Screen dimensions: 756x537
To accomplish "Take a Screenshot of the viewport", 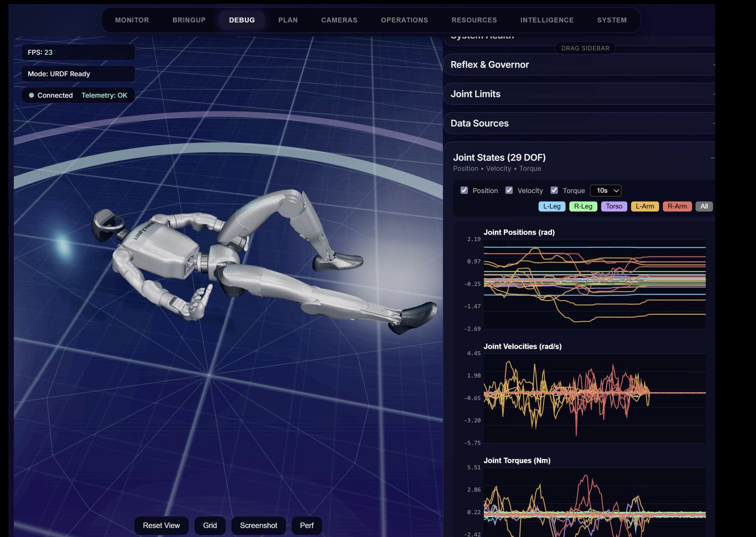I will [x=259, y=525].
